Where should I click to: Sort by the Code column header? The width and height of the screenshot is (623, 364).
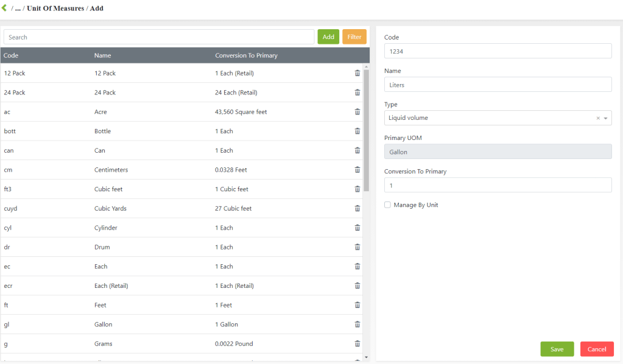click(x=12, y=55)
